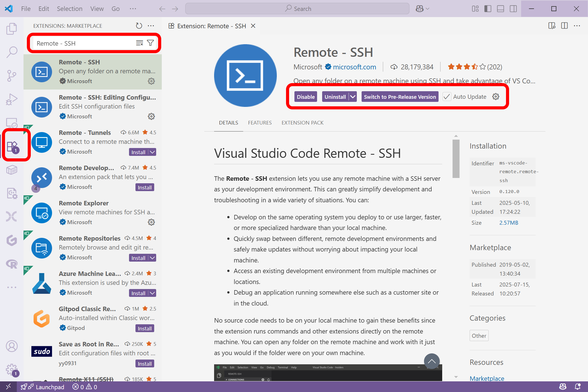Toggle the primary sidebar visibility
Screen dimensions: 588x392
click(x=488, y=8)
